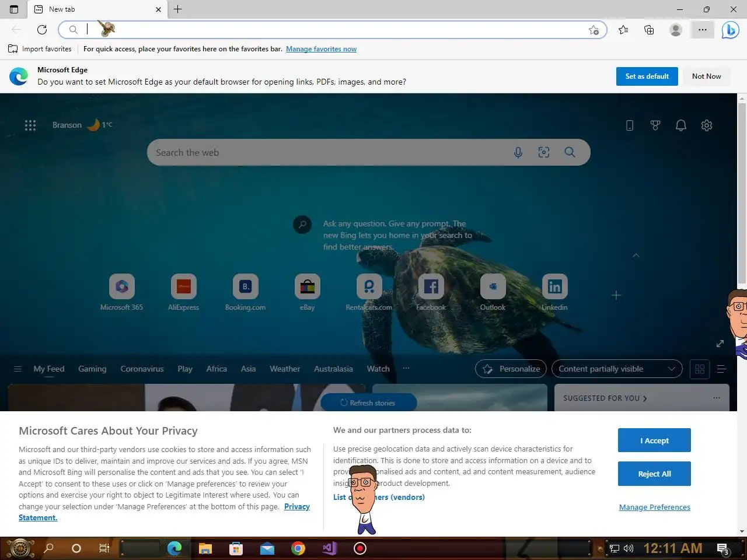The width and height of the screenshot is (747, 560).
Task: Dismiss with Not Now button
Action: point(707,76)
